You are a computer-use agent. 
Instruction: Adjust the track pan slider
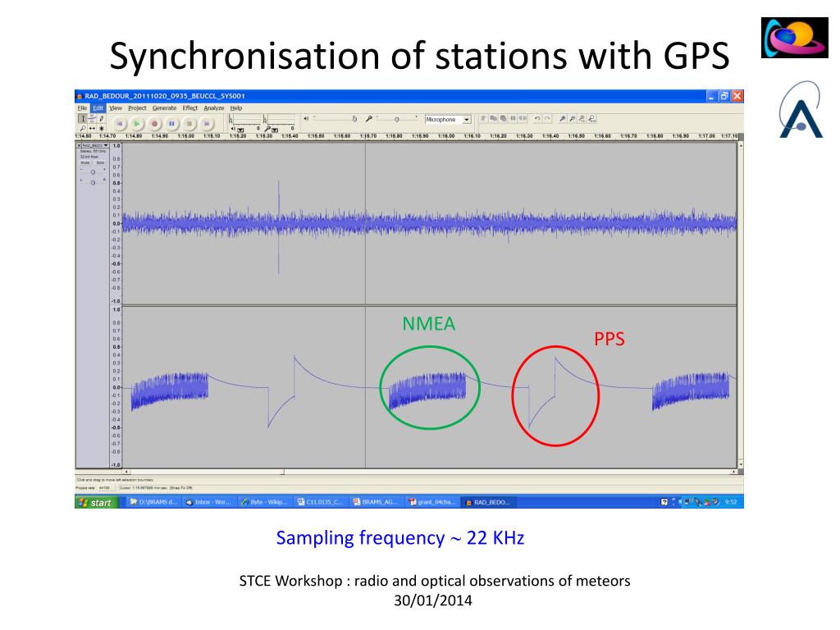(93, 183)
